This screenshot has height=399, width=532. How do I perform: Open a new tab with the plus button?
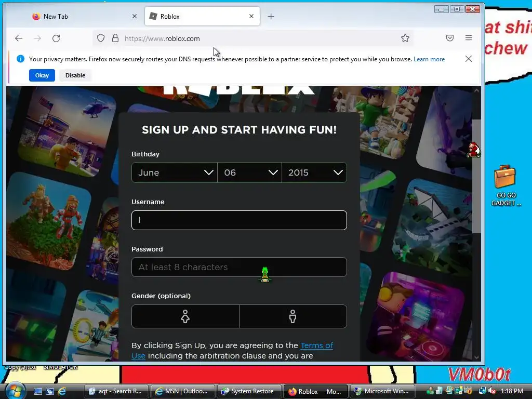tap(271, 16)
